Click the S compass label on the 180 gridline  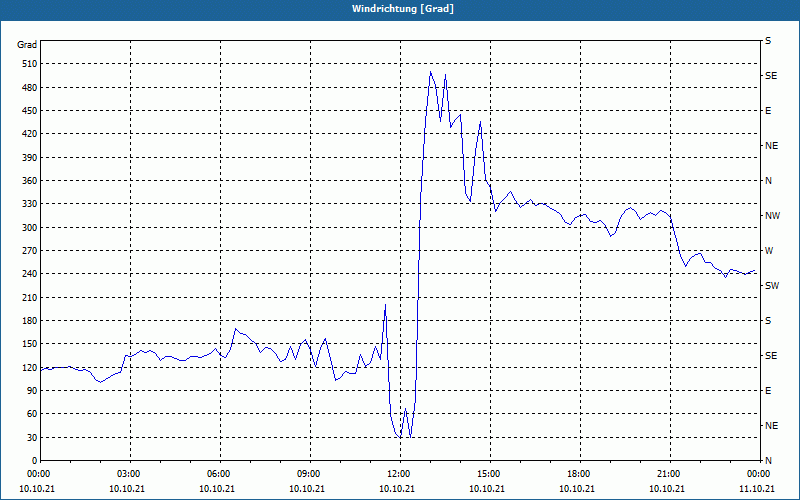coord(768,320)
